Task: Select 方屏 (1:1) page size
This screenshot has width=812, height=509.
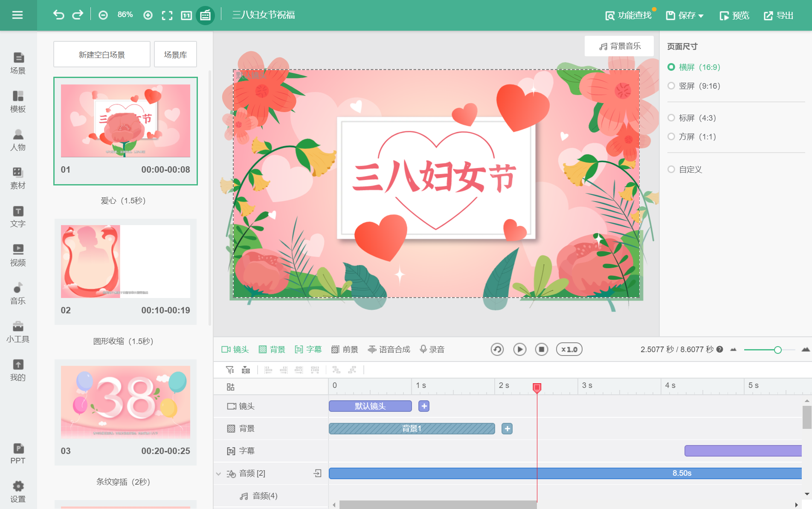Action: click(692, 136)
